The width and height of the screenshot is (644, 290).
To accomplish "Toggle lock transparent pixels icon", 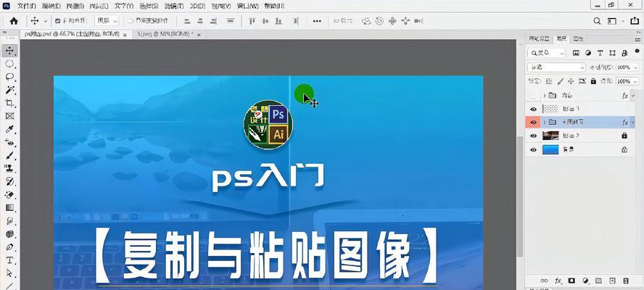I will point(549,81).
